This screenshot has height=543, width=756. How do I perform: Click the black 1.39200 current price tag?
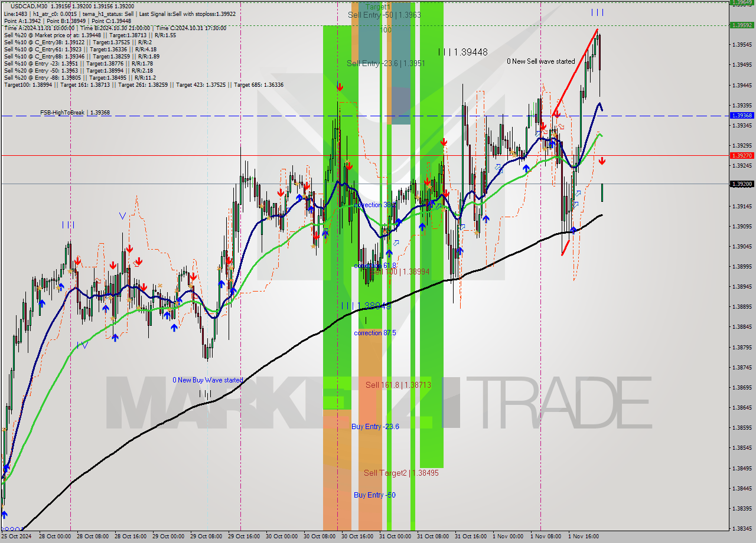742,184
